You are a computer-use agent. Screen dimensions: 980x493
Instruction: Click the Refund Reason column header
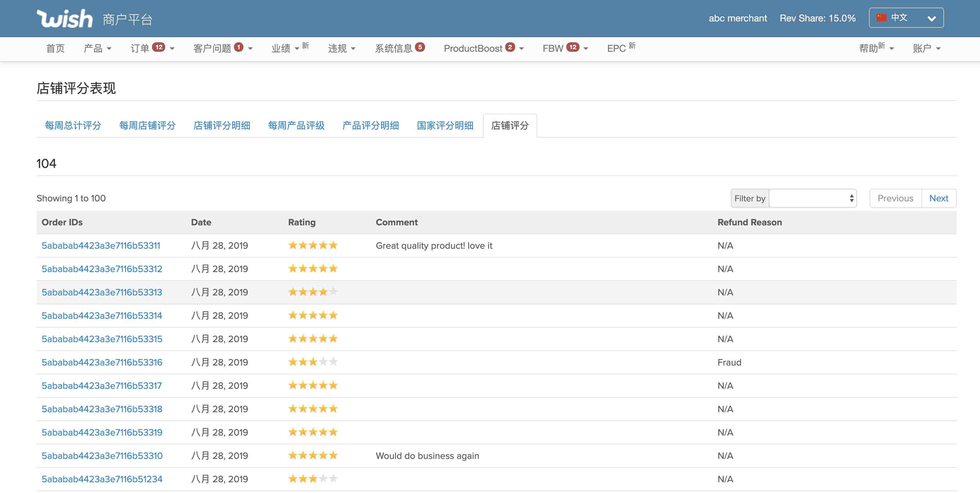coord(750,222)
